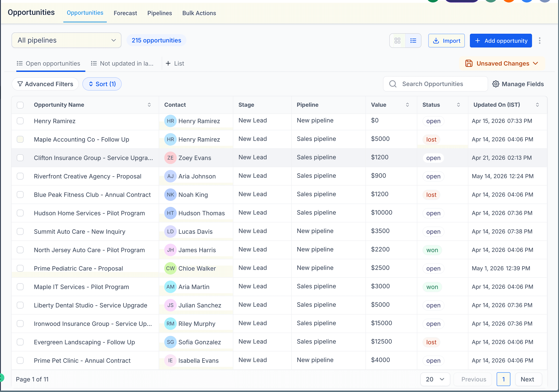Image resolution: width=559 pixels, height=392 pixels.
Task: Select Clifton Insurance Group row checkbox
Action: pos(20,158)
